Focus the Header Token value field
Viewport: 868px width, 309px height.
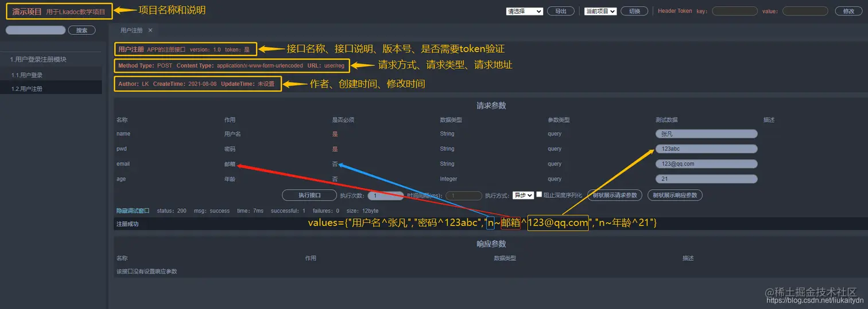(x=805, y=11)
